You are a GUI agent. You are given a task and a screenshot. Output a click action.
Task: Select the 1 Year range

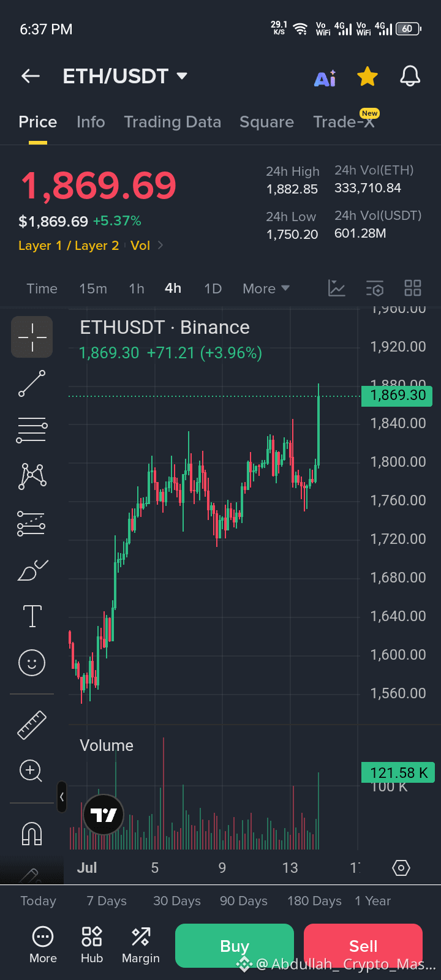[372, 901]
